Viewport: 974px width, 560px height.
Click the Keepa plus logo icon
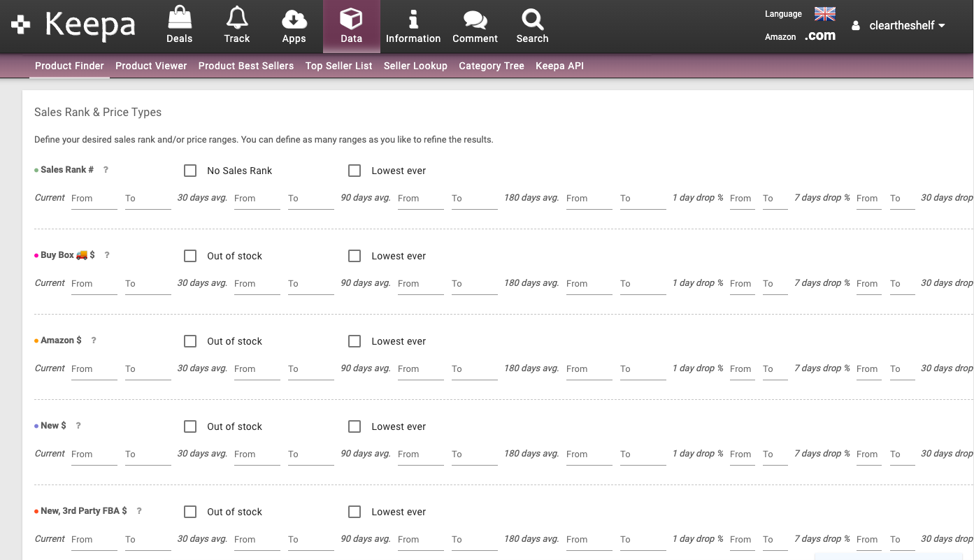21,25
